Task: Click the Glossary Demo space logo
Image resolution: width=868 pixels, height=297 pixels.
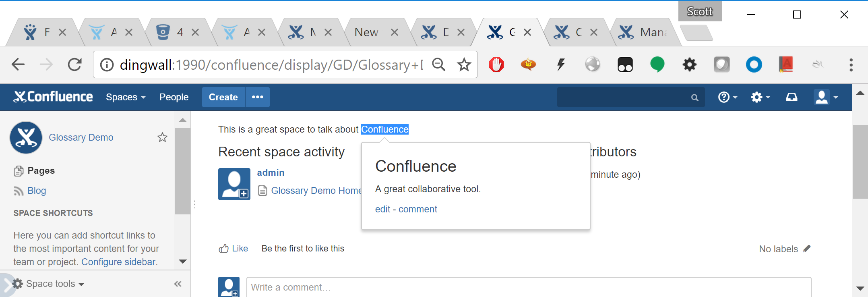Action: [26, 137]
